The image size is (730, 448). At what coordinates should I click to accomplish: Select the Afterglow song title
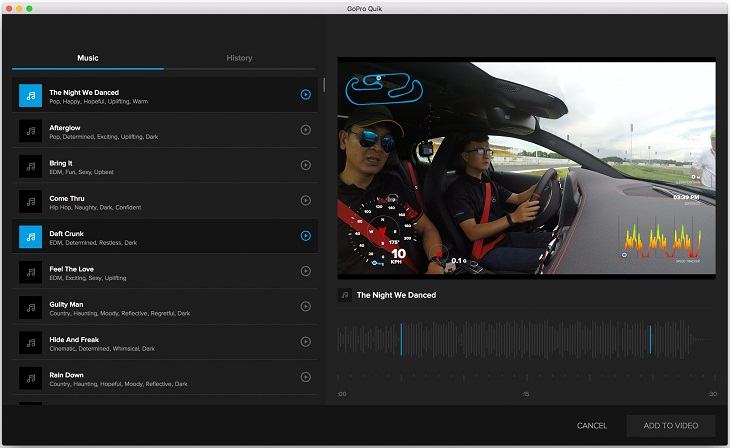[65, 128]
